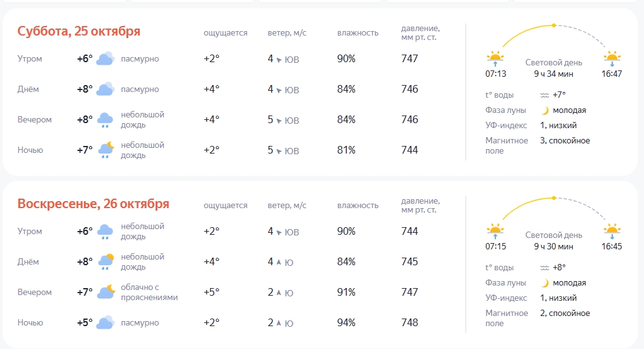Click Sunday УФ-индекс label
Viewport: 644px width, 349px height.
506,298
